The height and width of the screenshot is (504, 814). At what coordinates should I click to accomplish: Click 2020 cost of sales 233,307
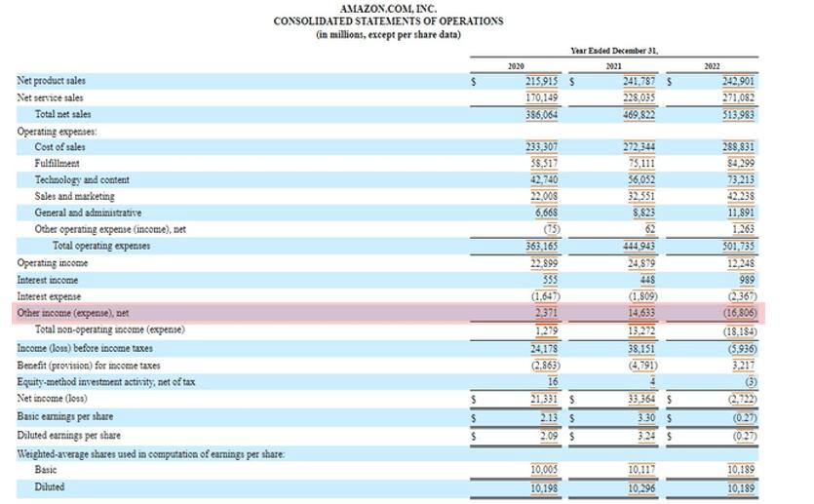(x=542, y=147)
